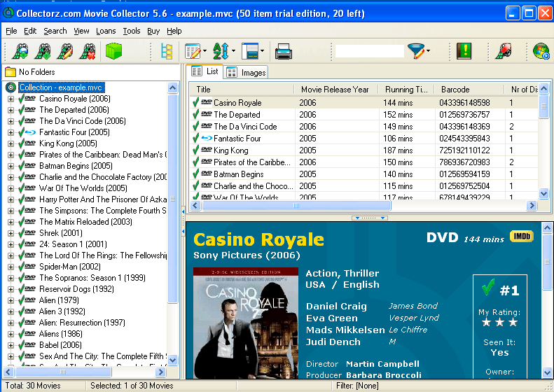554x392 pixels.
Task: Click the Add Movies Automatically toolbar icon
Action: pos(20,51)
